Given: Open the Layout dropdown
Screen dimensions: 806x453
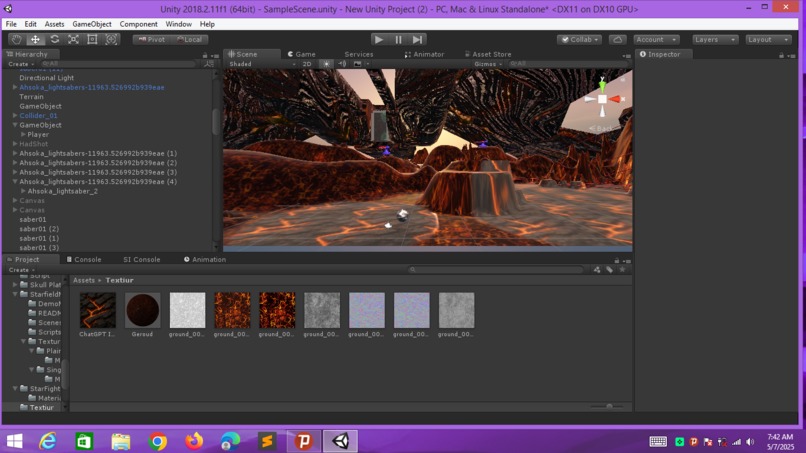Looking at the screenshot, I should 768,40.
